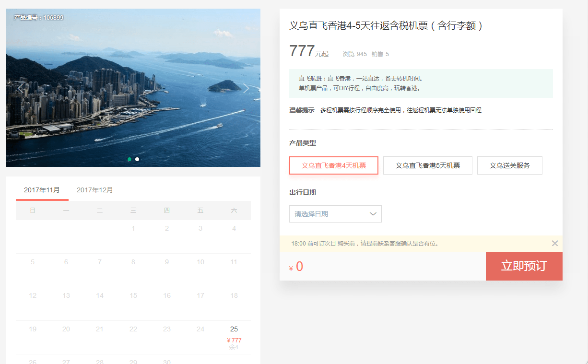
Task: Switch to the 2017年12月 calendar tab
Action: [95, 190]
